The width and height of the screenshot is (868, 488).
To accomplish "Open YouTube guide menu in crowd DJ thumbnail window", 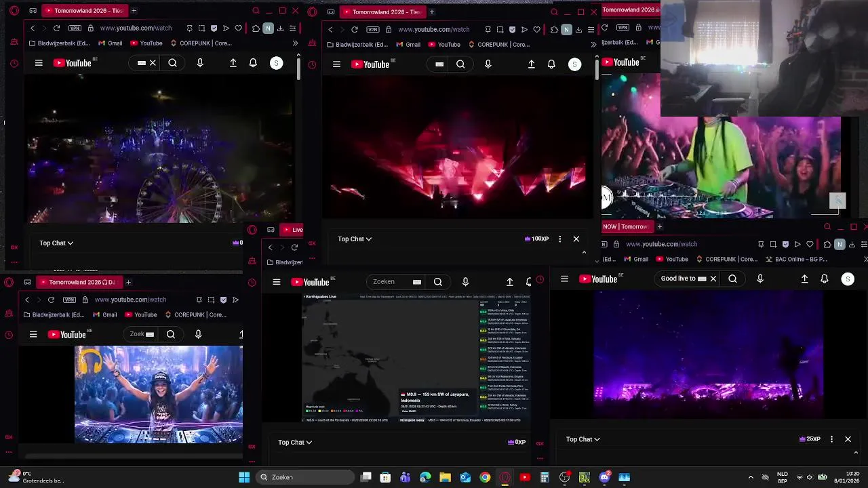I will [x=33, y=334].
